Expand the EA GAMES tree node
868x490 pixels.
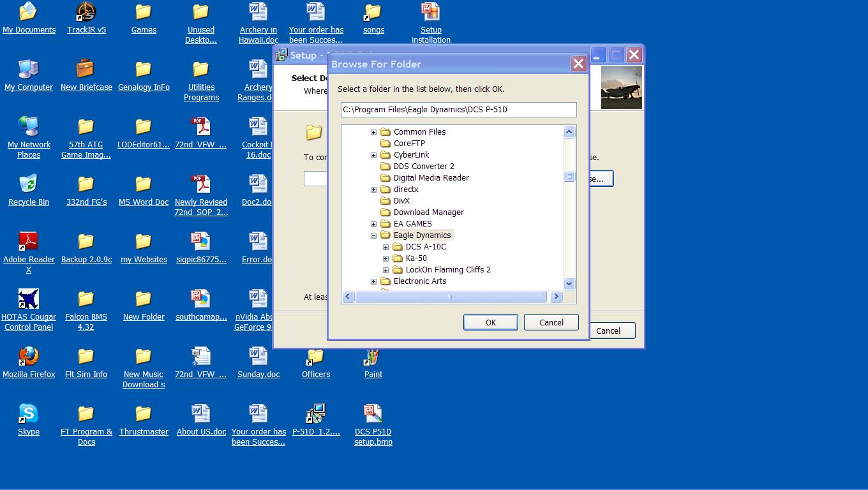pyautogui.click(x=373, y=224)
